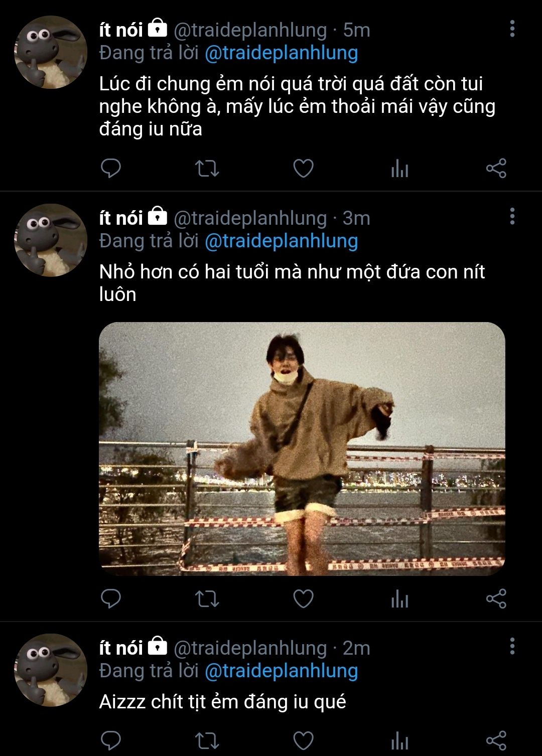Like the first tweet
The height and width of the screenshot is (756, 542).
(303, 168)
